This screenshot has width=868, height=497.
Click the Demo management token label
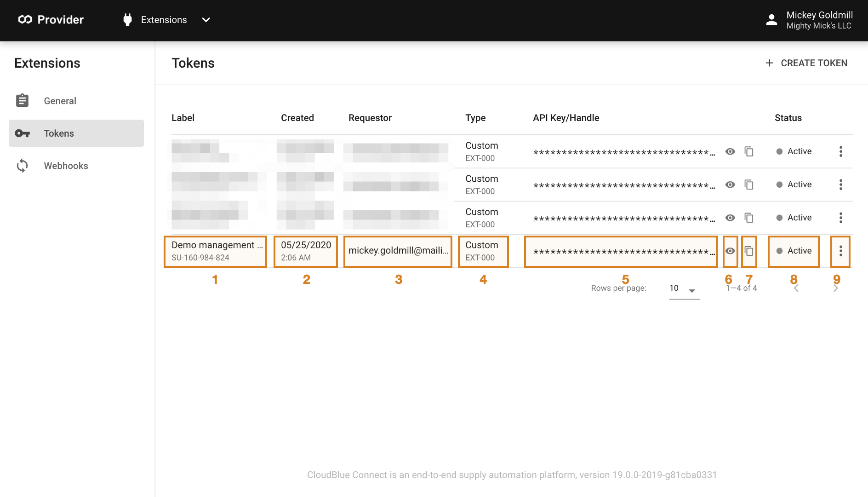[213, 245]
